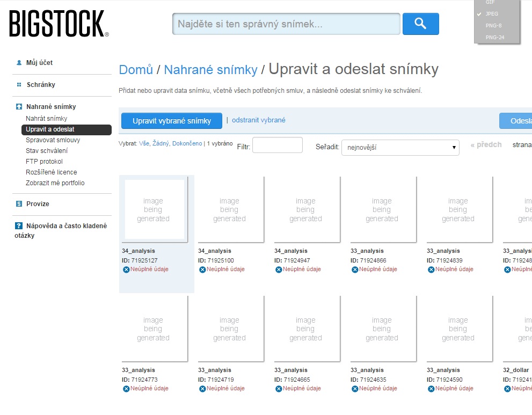The width and height of the screenshot is (532, 415).
Task: Click the incomplete-data icon under ID 71924635
Action: pyautogui.click(x=355, y=389)
